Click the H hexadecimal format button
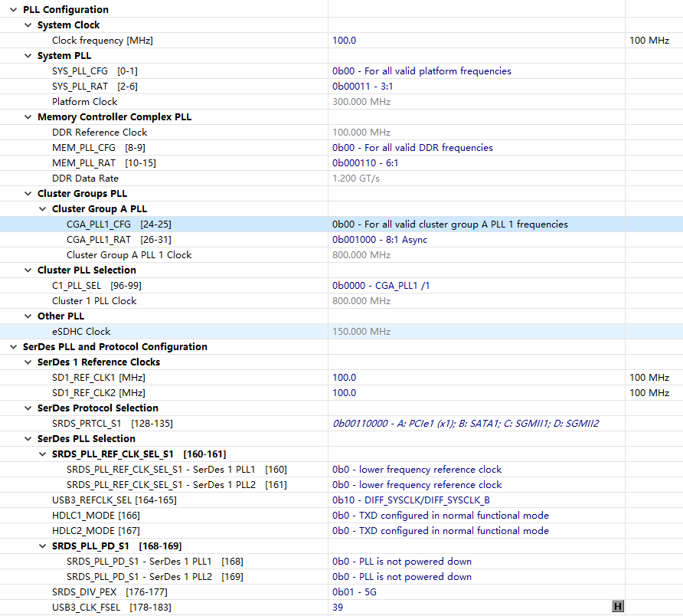683x616 pixels. (x=617, y=606)
